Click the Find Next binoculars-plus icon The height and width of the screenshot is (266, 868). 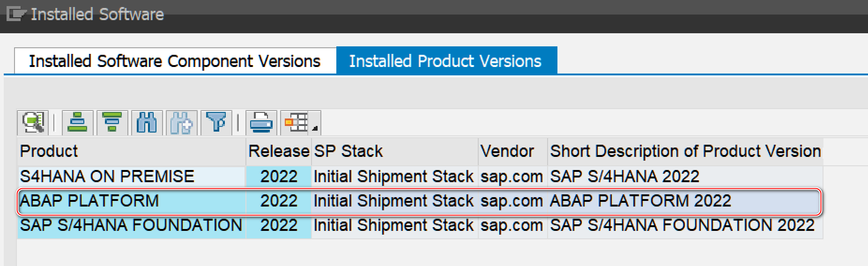coord(181,123)
